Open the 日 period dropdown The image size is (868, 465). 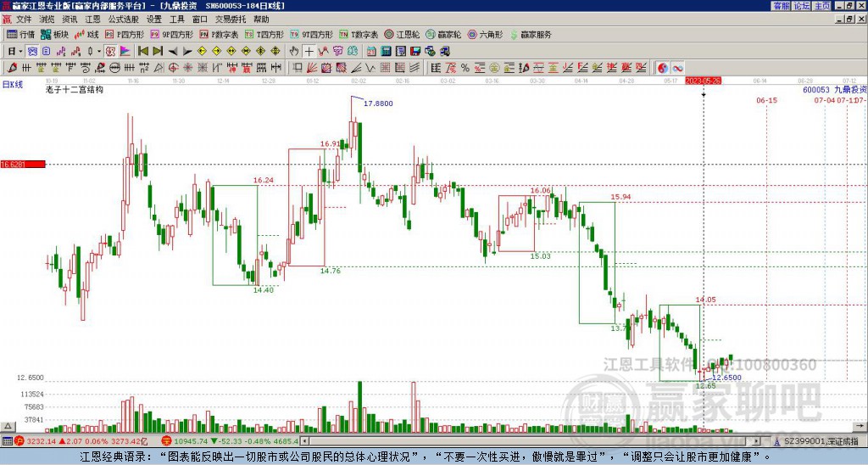coord(14,51)
